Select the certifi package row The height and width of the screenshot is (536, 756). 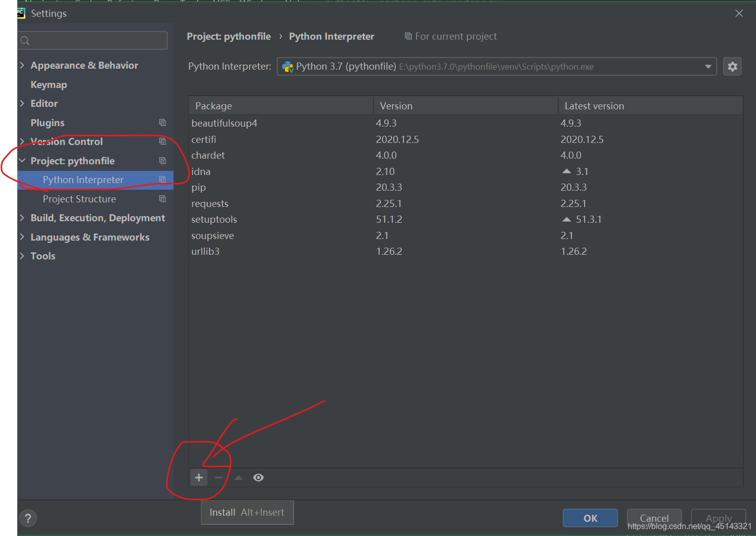pyautogui.click(x=466, y=139)
